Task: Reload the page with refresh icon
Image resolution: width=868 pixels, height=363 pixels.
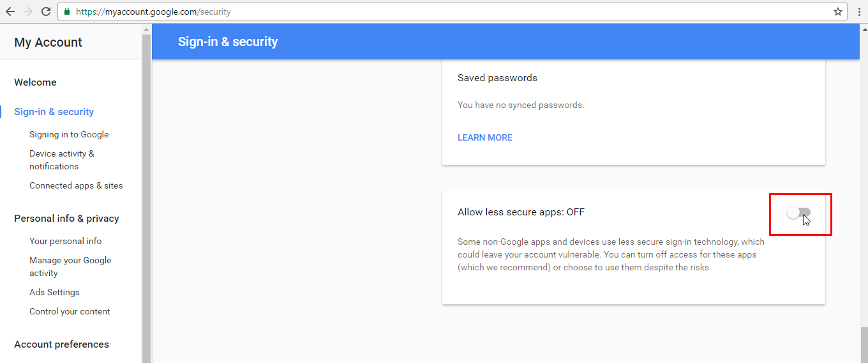Action: pos(46,12)
